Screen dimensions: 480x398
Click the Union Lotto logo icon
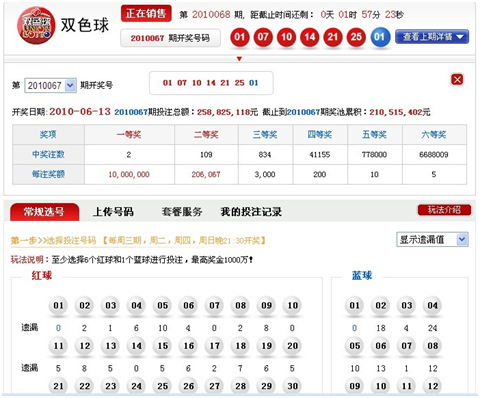[x=36, y=26]
